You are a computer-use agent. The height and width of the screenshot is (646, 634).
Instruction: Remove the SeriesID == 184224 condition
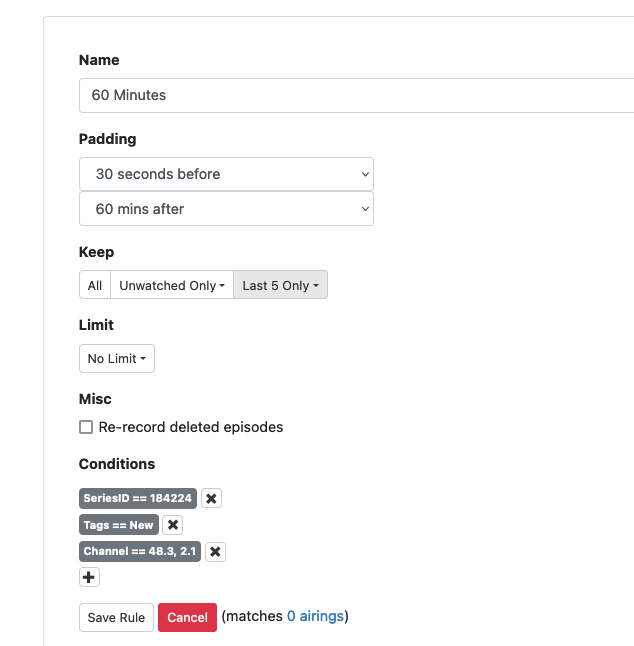pos(211,498)
